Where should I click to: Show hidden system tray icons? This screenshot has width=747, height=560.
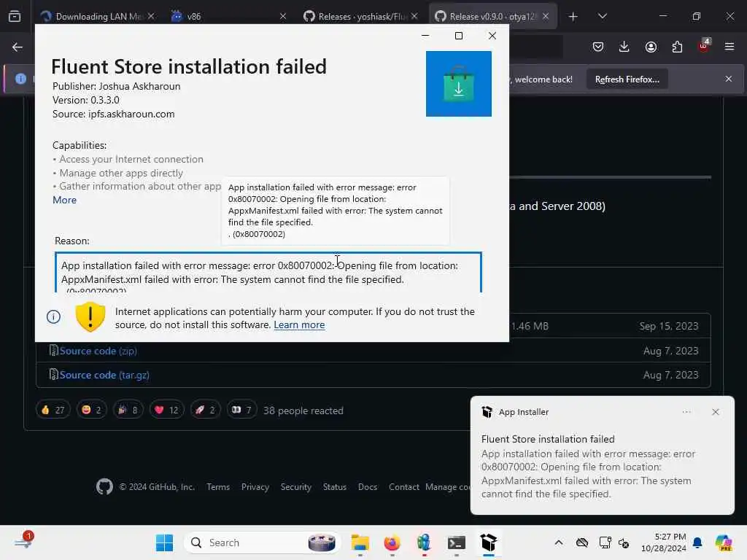point(559,542)
